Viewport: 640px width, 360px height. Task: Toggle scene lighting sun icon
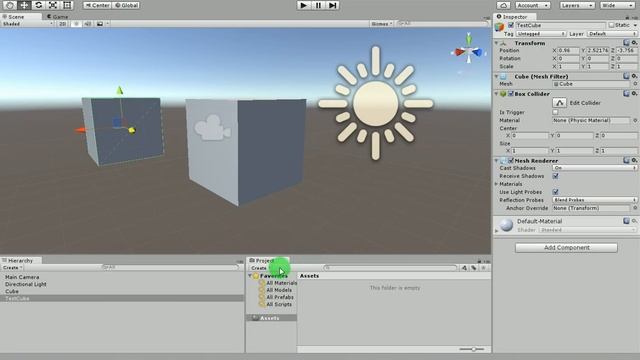76,24
